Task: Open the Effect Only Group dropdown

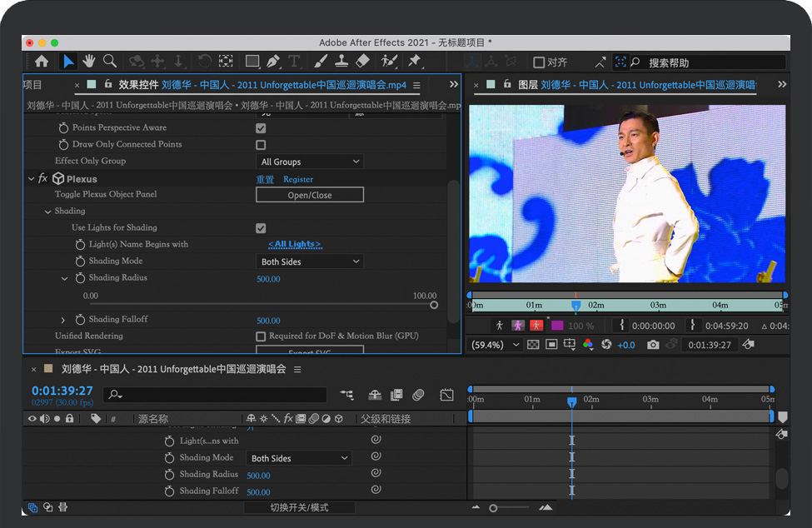Action: tap(309, 162)
